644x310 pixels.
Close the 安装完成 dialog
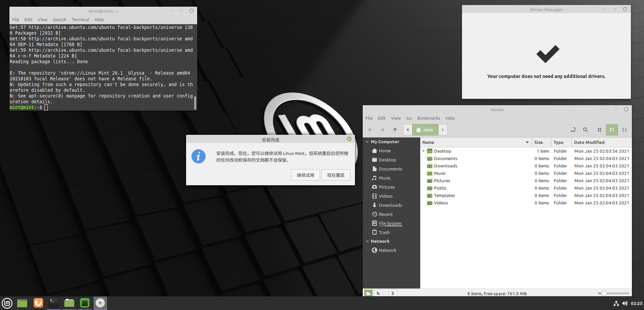tap(349, 139)
